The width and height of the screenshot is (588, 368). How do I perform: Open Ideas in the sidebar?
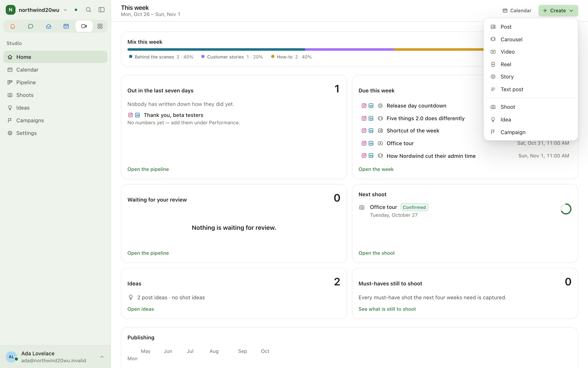click(x=55, y=108)
